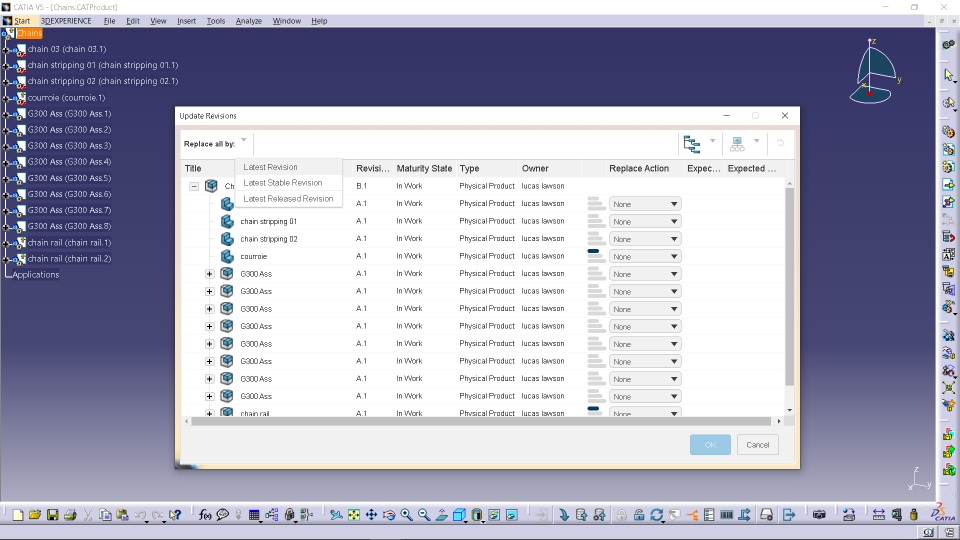Click the Revision column header
The image size is (960, 540).
(373, 168)
